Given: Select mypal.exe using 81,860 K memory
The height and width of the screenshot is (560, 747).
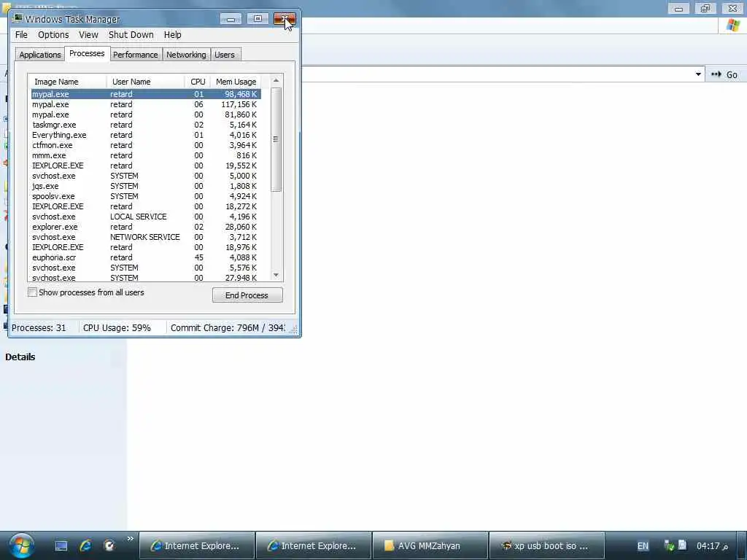Looking at the screenshot, I should [146, 114].
